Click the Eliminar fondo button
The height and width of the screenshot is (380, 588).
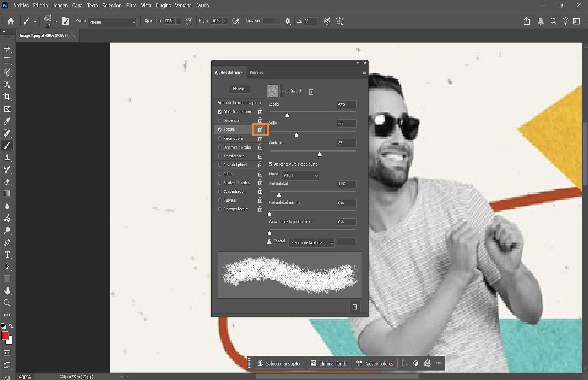tap(329, 363)
